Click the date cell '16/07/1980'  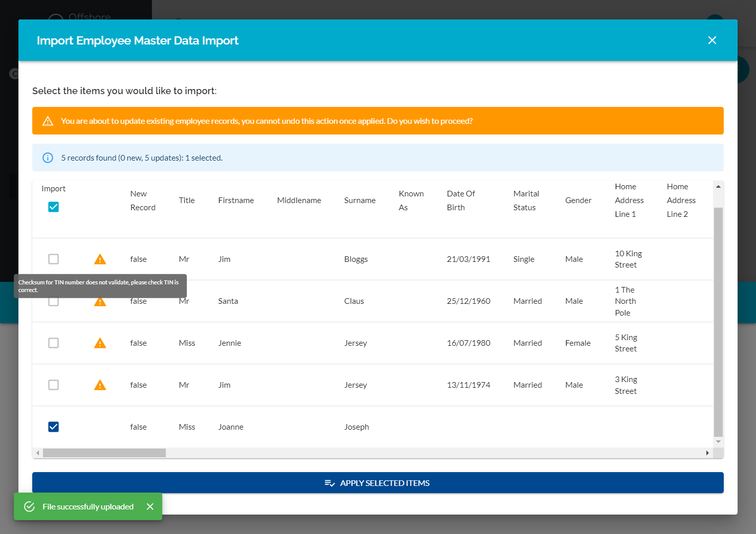(468, 343)
